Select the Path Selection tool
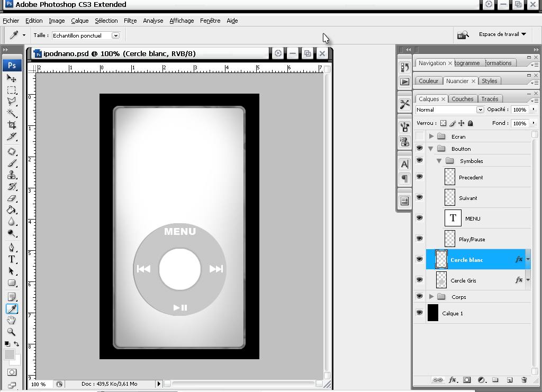Image resolution: width=542 pixels, height=392 pixels. tap(12, 271)
